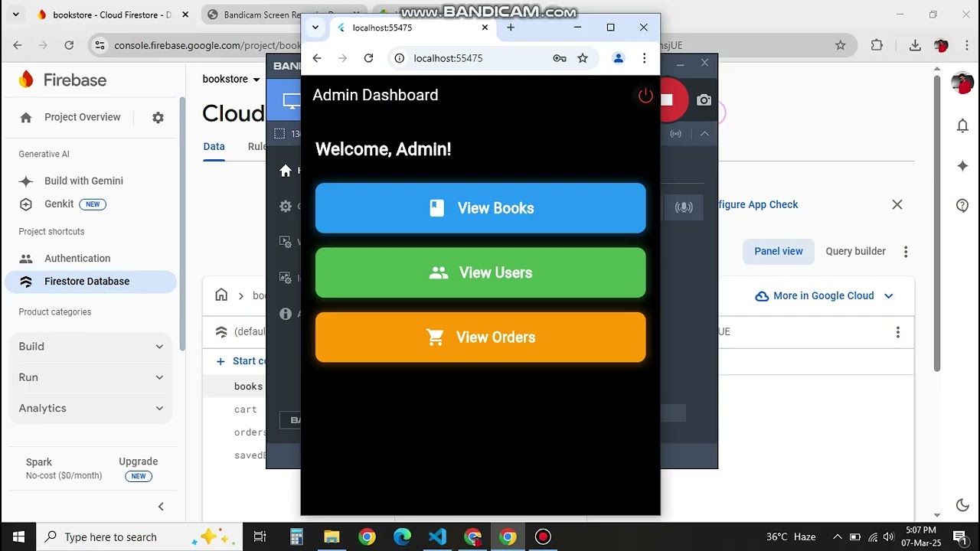The image size is (980, 551).
Task: Expand the Analytics category
Action: (x=91, y=409)
